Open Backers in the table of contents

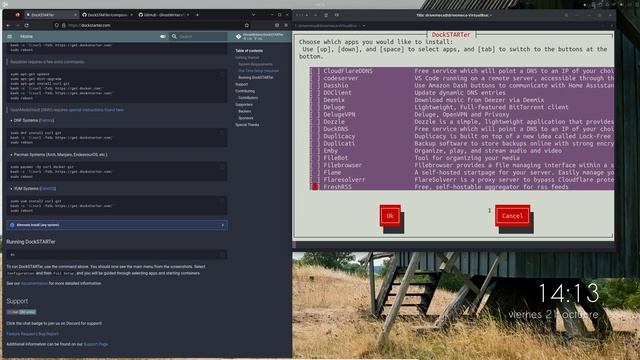tap(244, 111)
